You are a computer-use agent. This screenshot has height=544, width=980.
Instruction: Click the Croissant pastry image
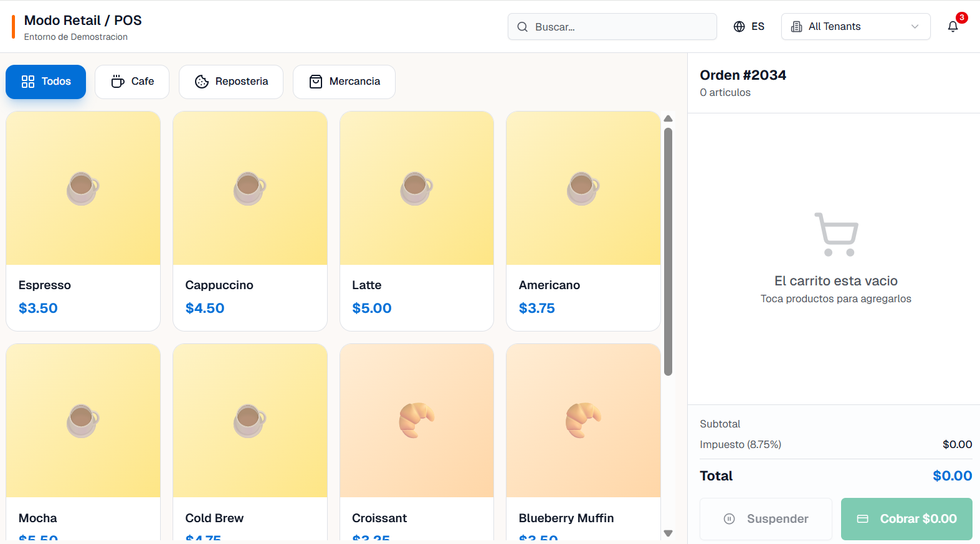coord(416,420)
